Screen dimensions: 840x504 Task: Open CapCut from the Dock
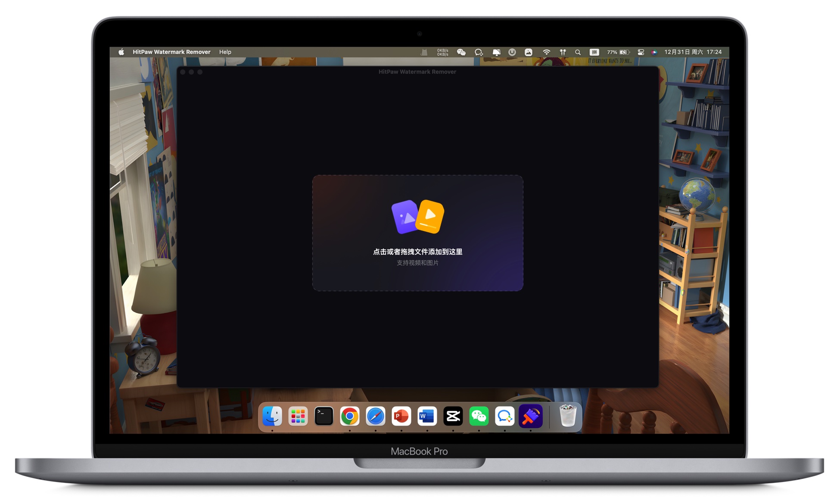pos(453,416)
